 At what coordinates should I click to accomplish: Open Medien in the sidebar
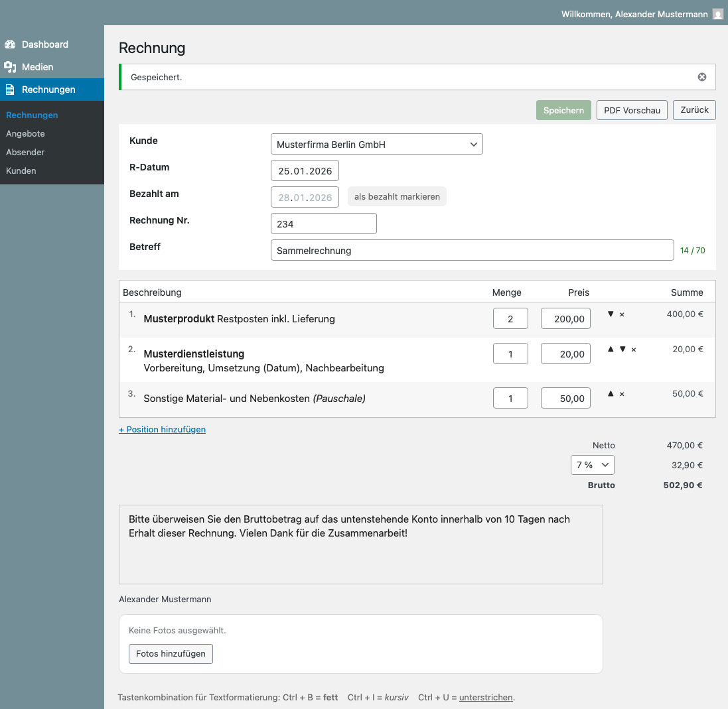pos(37,67)
